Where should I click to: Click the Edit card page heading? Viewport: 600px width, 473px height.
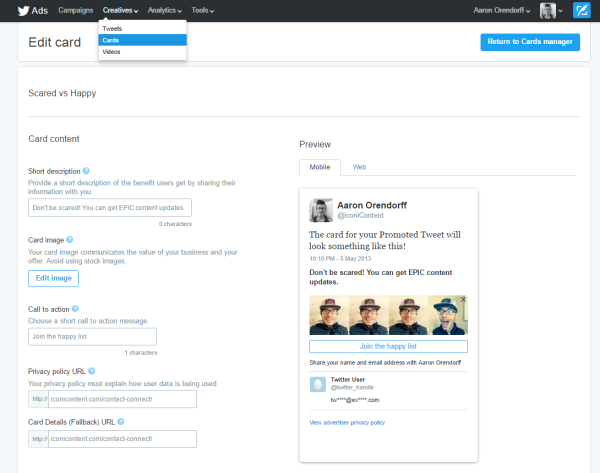coord(54,42)
